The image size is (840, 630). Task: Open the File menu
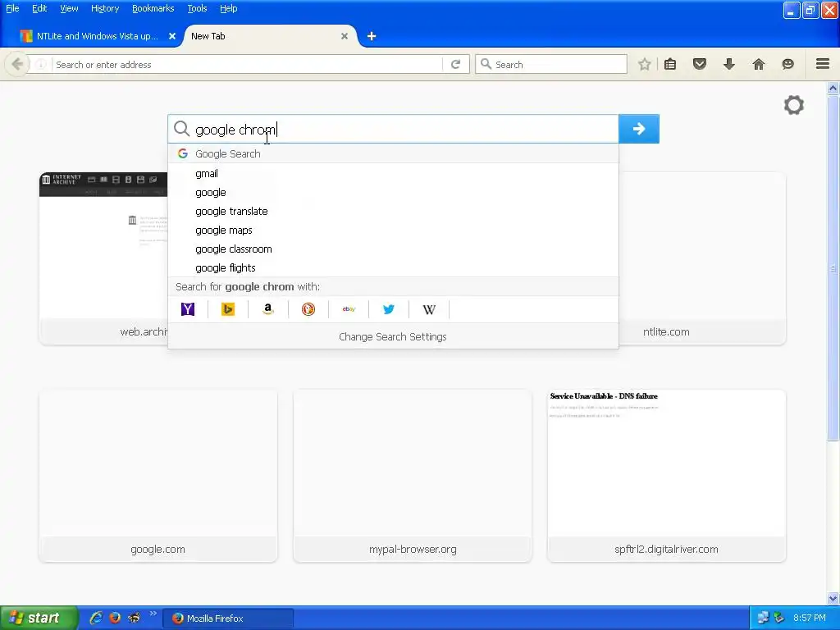coord(12,8)
